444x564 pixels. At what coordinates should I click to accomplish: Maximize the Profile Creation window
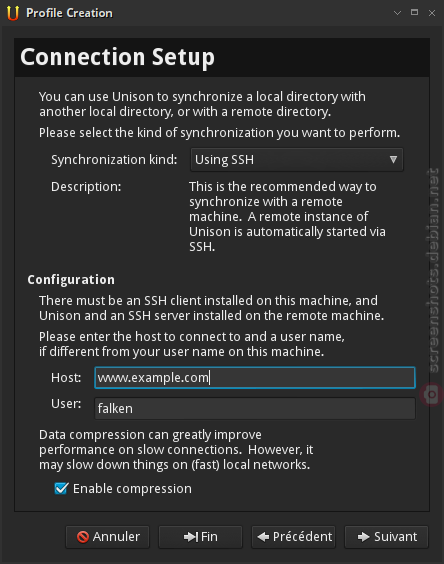coord(414,13)
